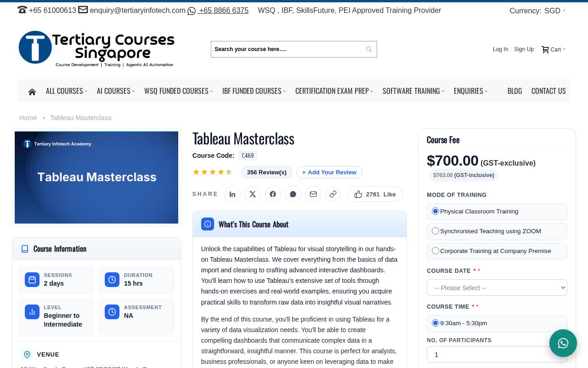Click the search magnifier icon
Image resolution: width=588 pixels, height=368 pixels.
click(369, 49)
